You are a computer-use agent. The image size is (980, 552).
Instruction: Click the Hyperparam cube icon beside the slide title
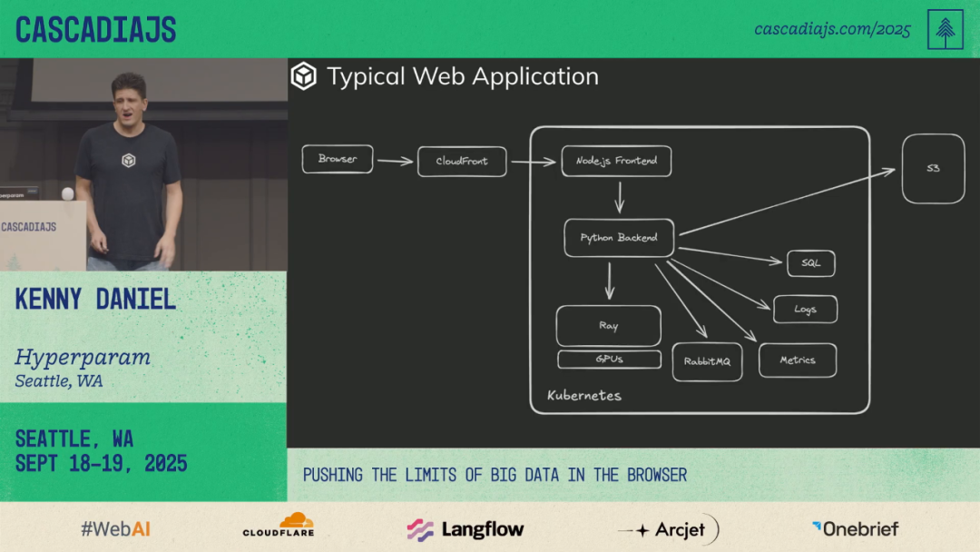click(303, 76)
